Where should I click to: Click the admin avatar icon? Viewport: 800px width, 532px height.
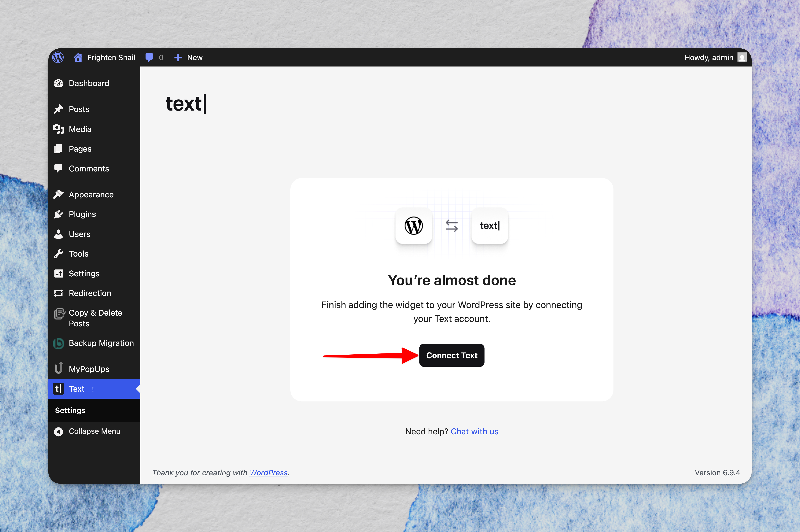pyautogui.click(x=742, y=57)
